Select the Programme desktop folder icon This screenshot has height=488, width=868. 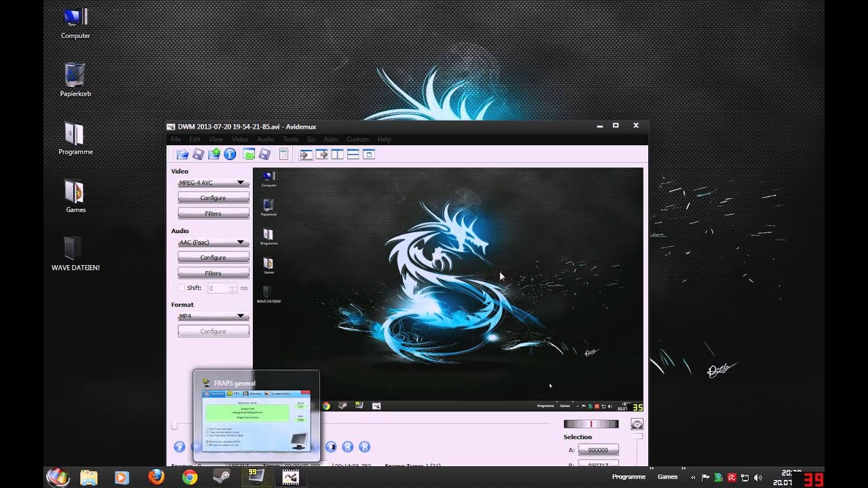click(x=75, y=139)
